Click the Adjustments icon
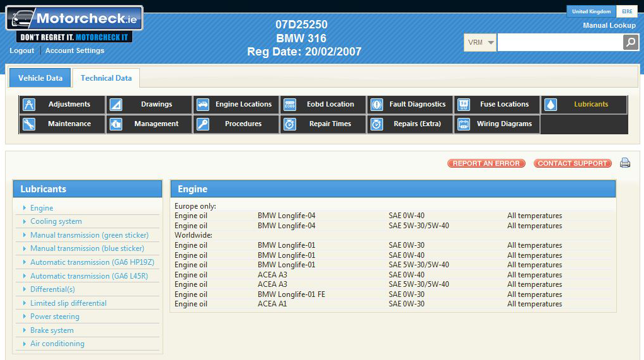 pos(29,105)
